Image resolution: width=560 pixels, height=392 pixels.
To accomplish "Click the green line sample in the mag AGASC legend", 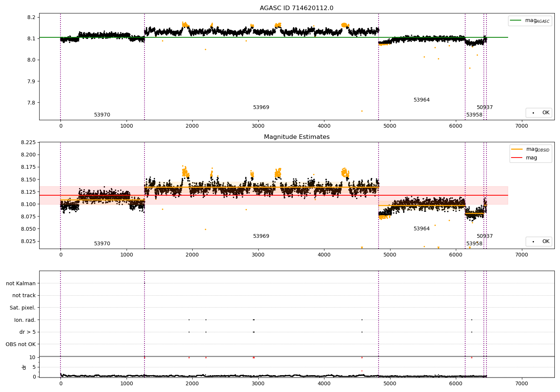I will click(516, 21).
